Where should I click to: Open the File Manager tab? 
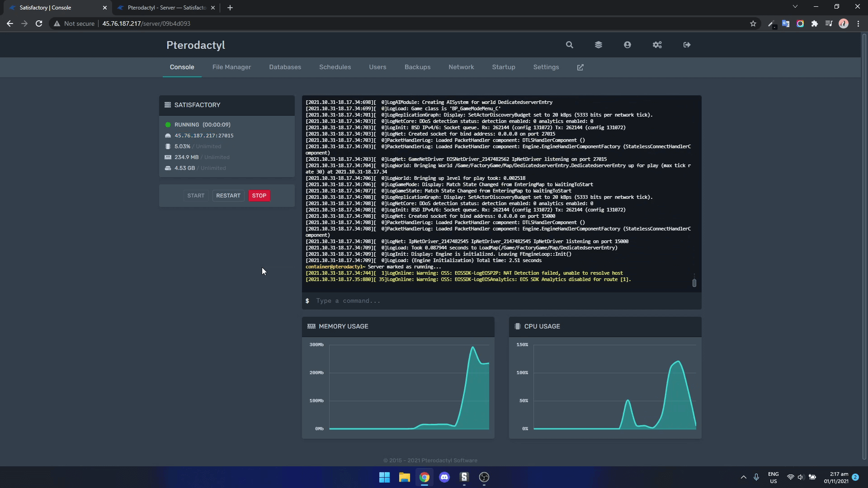(x=231, y=67)
